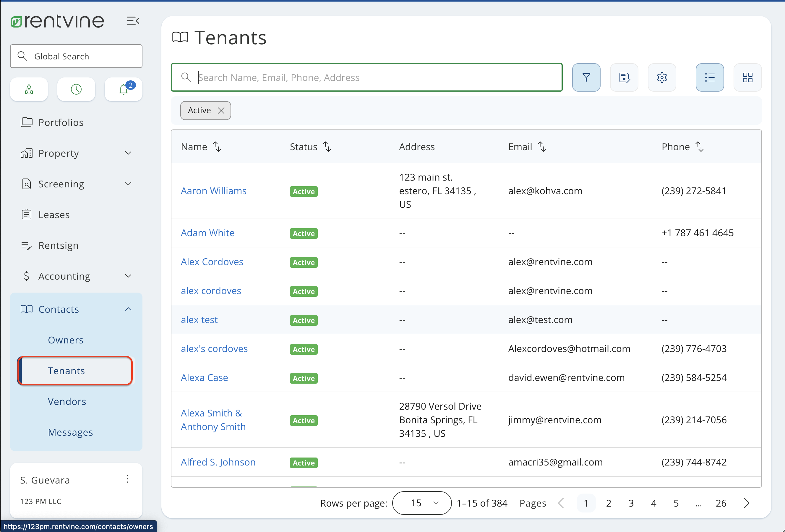
Task: Click the Leases sidebar icon
Action: tap(27, 215)
